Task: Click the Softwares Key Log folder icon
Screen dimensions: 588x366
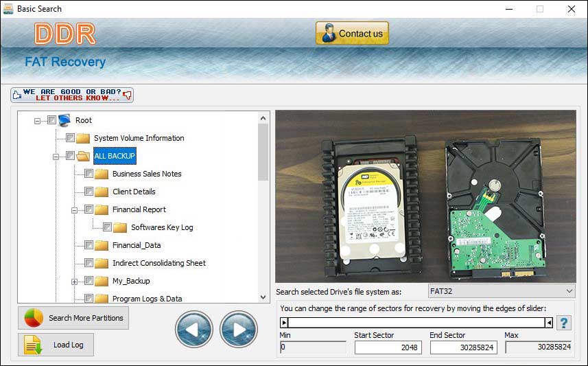Action: [x=120, y=227]
